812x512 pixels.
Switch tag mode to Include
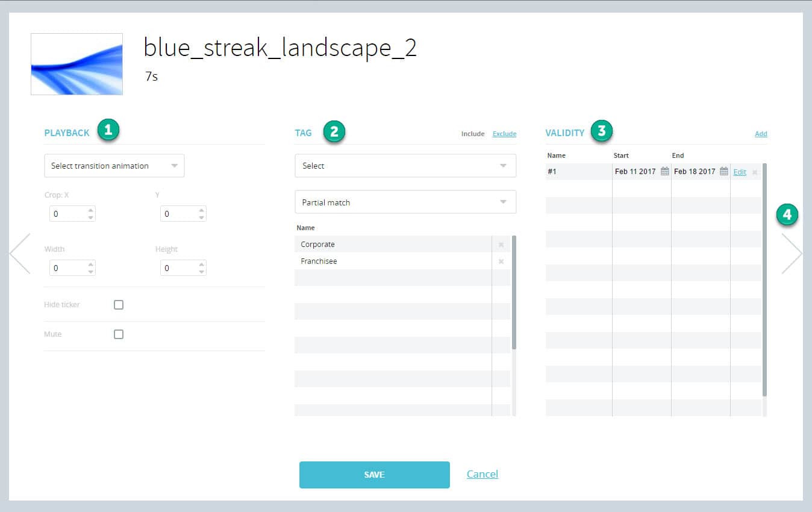[x=473, y=134]
